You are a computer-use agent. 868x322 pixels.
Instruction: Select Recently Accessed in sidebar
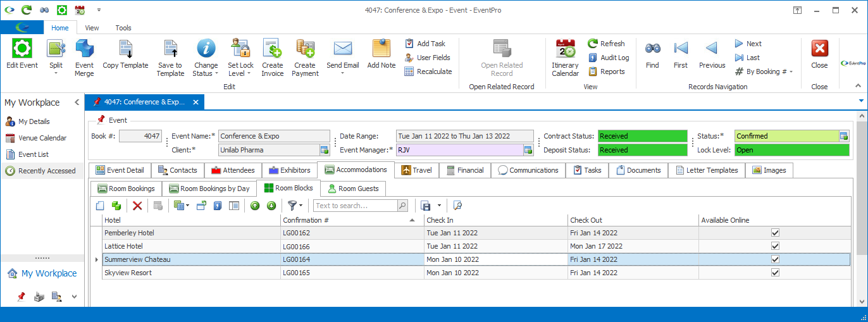point(40,171)
